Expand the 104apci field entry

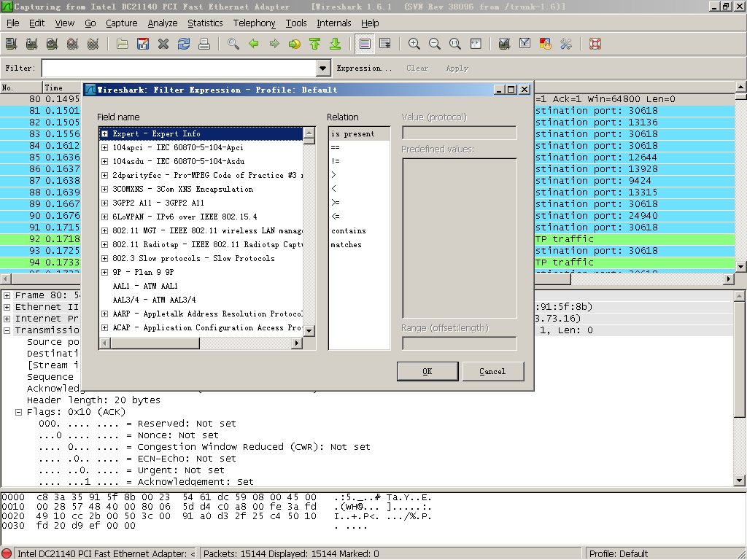(105, 147)
